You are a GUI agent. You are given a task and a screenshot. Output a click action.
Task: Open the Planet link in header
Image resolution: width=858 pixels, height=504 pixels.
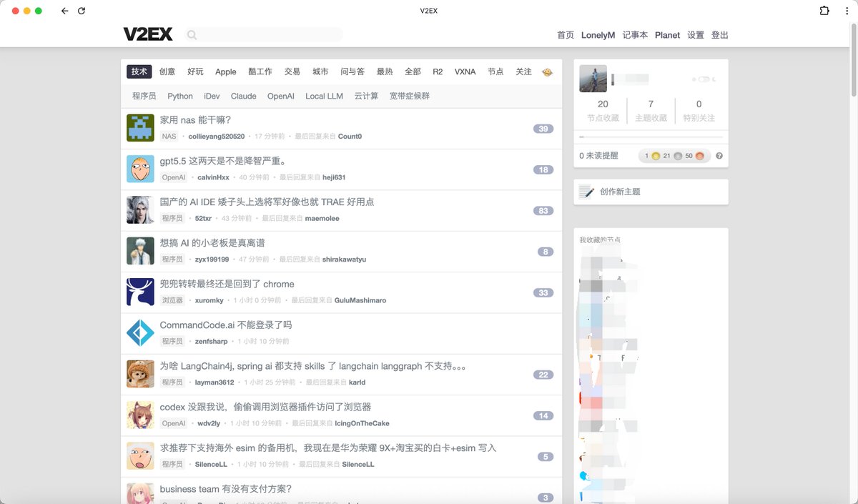point(667,35)
